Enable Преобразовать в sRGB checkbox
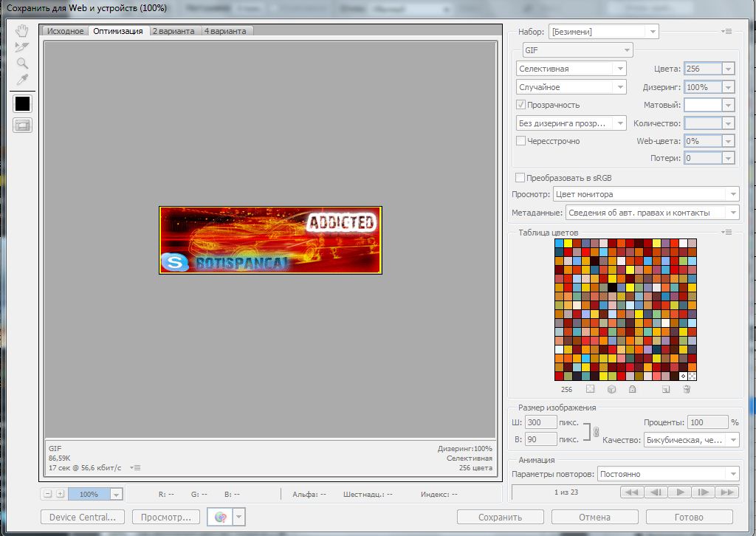756x536 pixels. [x=520, y=178]
